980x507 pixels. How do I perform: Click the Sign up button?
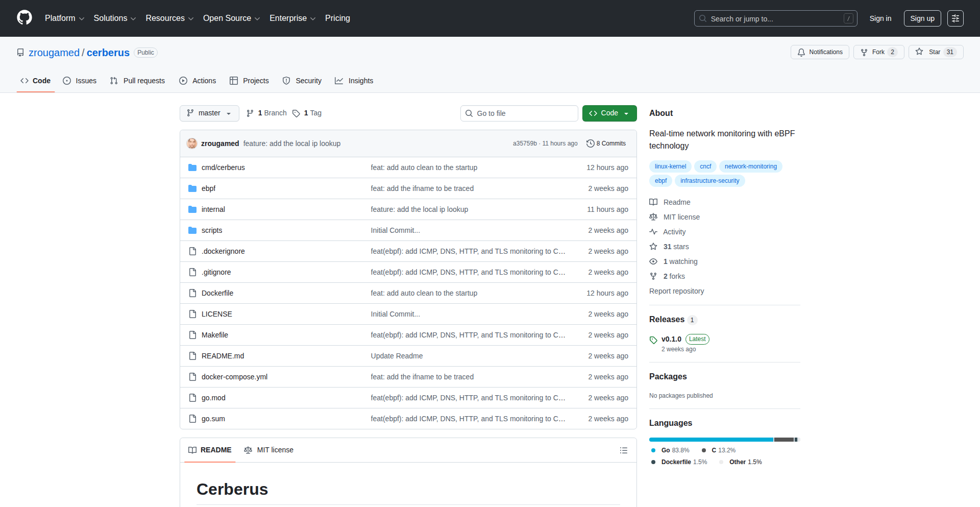[922, 18]
